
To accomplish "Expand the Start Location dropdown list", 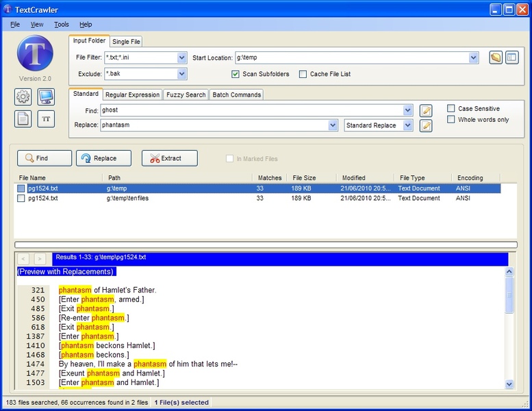I will [x=473, y=58].
